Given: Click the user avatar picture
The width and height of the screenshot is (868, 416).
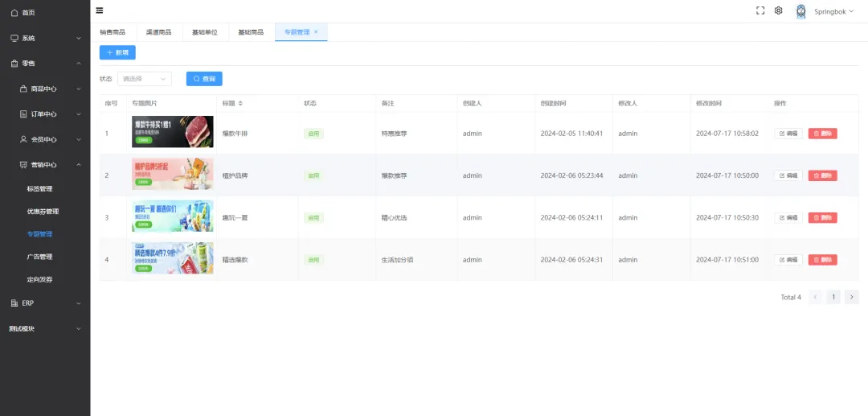Looking at the screenshot, I should pyautogui.click(x=800, y=11).
